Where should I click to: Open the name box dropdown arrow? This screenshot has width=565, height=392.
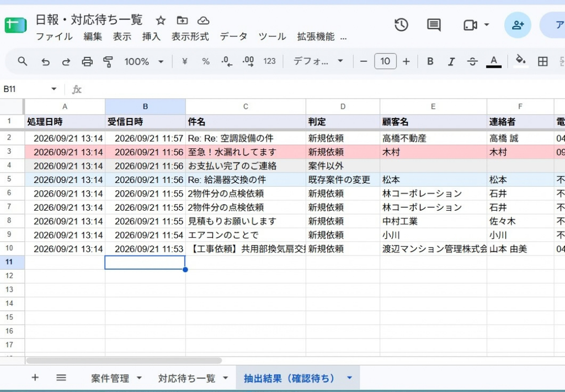click(54, 89)
